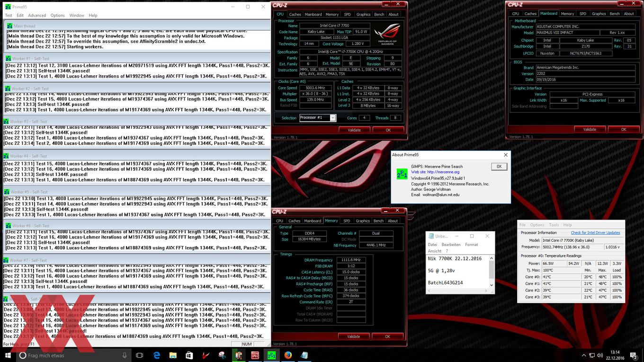644x362 pixels.
Task: Click OK in CPU-Z Mainboard window
Action: pyautogui.click(x=624, y=129)
